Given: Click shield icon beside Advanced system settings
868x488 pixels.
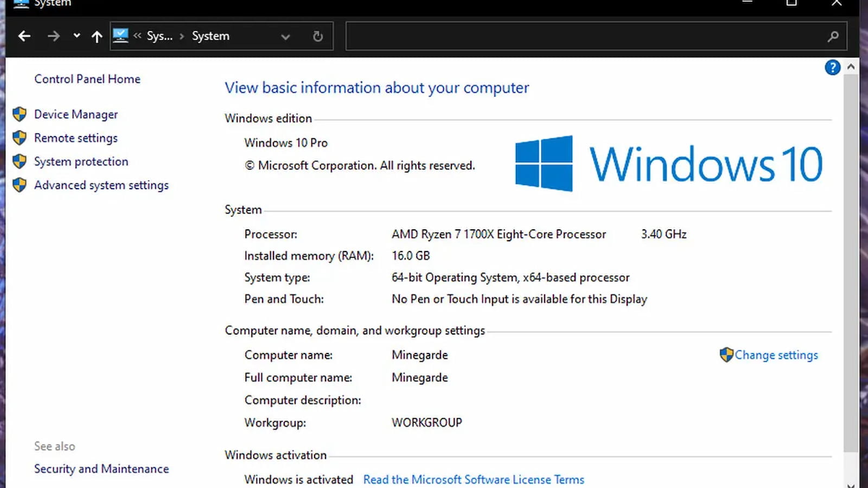Looking at the screenshot, I should (x=20, y=185).
